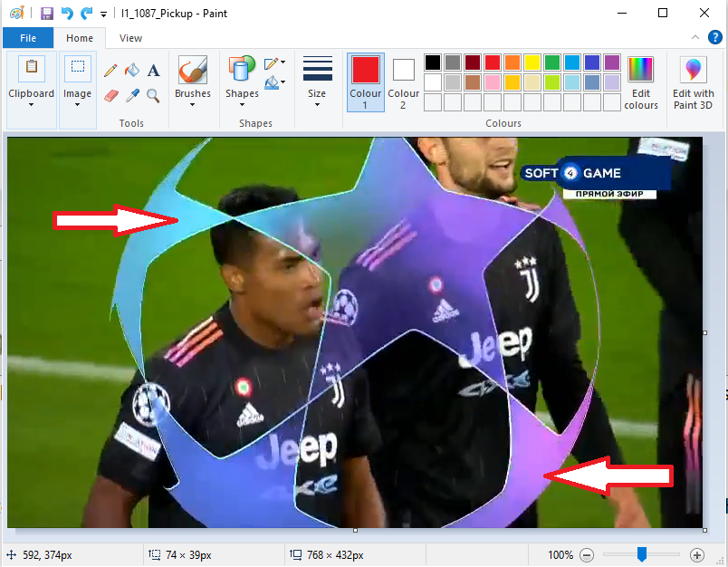Open the shape Fill dropdown
The height and width of the screenshot is (567, 728).
point(274,82)
